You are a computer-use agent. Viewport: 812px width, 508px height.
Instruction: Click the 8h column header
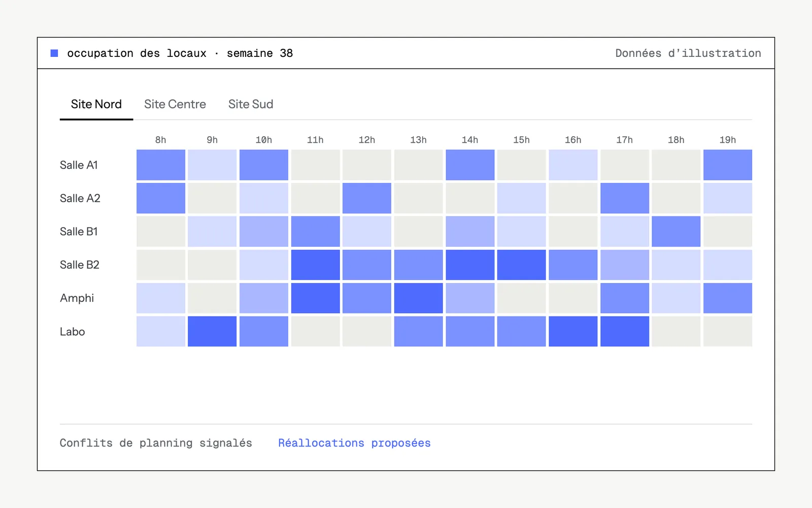click(x=161, y=140)
